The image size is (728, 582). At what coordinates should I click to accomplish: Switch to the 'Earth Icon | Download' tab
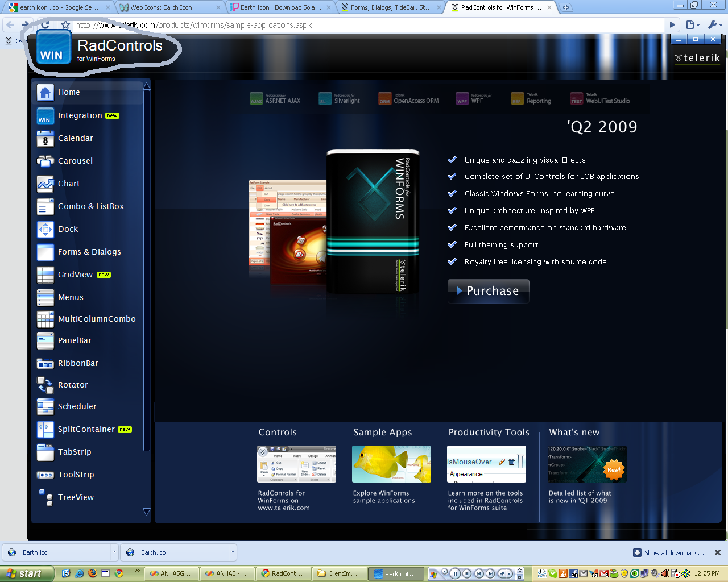coord(280,7)
